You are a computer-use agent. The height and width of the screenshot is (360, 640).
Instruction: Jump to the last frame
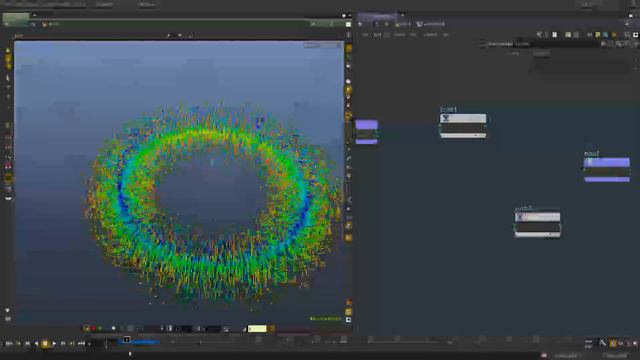pyautogui.click(x=81, y=344)
